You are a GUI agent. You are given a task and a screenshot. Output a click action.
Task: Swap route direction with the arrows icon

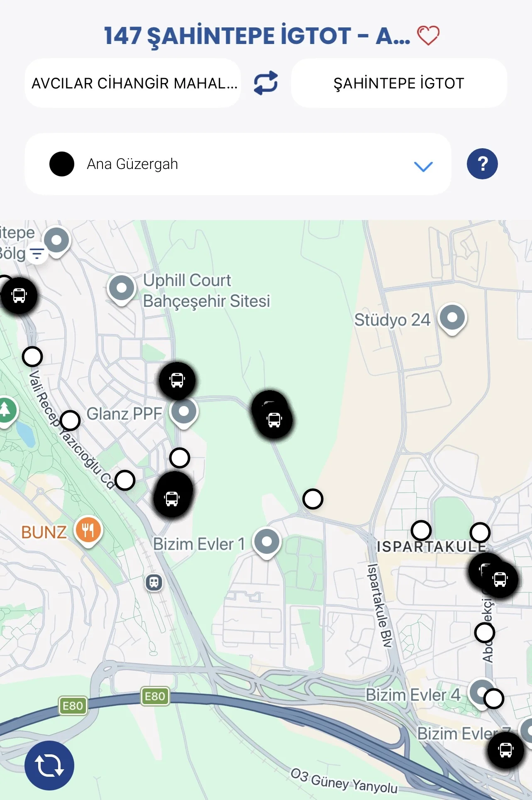pyautogui.click(x=266, y=83)
